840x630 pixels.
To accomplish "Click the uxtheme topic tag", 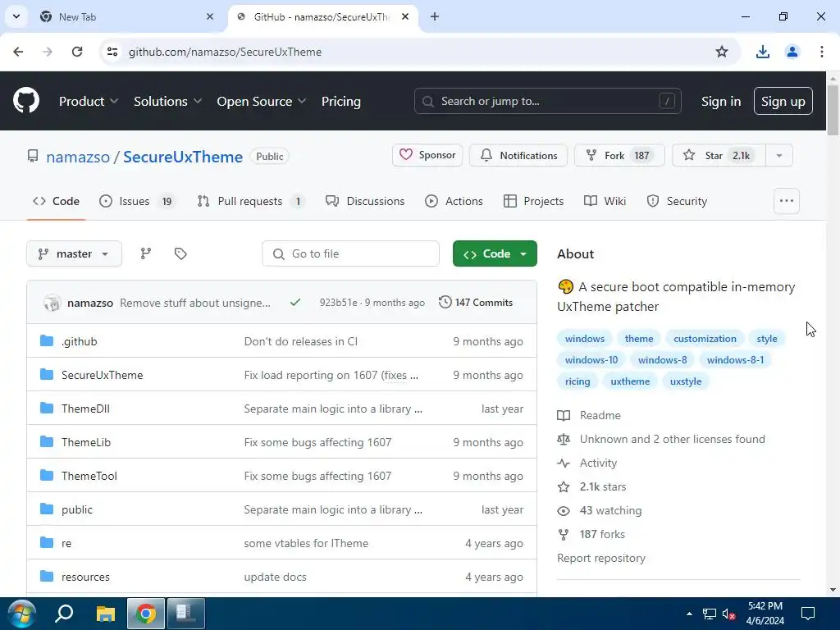I will pyautogui.click(x=630, y=381).
